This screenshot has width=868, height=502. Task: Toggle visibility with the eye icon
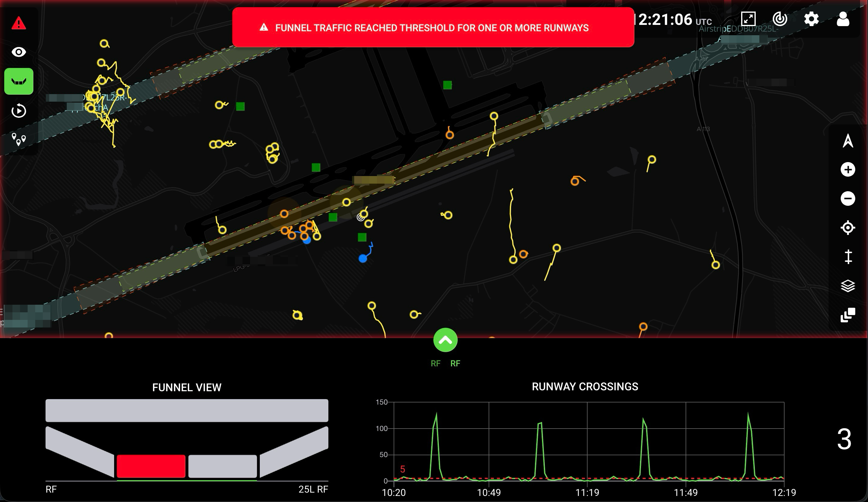[19, 52]
